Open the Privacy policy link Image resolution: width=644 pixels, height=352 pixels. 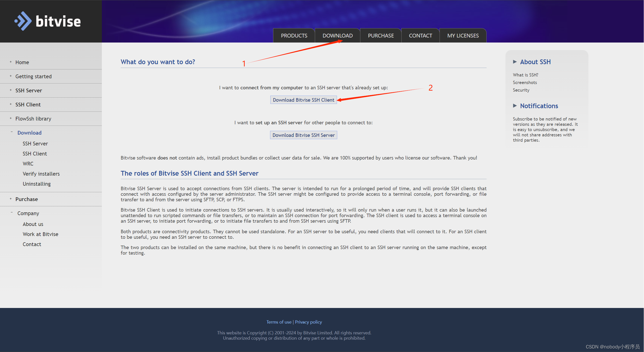pos(308,322)
